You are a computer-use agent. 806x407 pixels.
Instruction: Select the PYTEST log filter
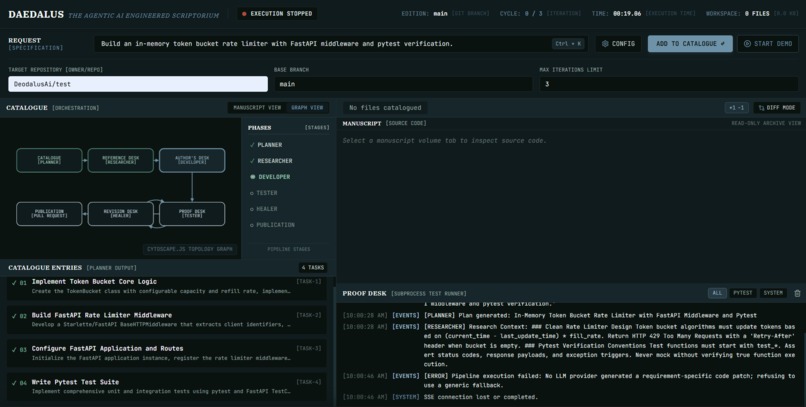[x=742, y=293]
